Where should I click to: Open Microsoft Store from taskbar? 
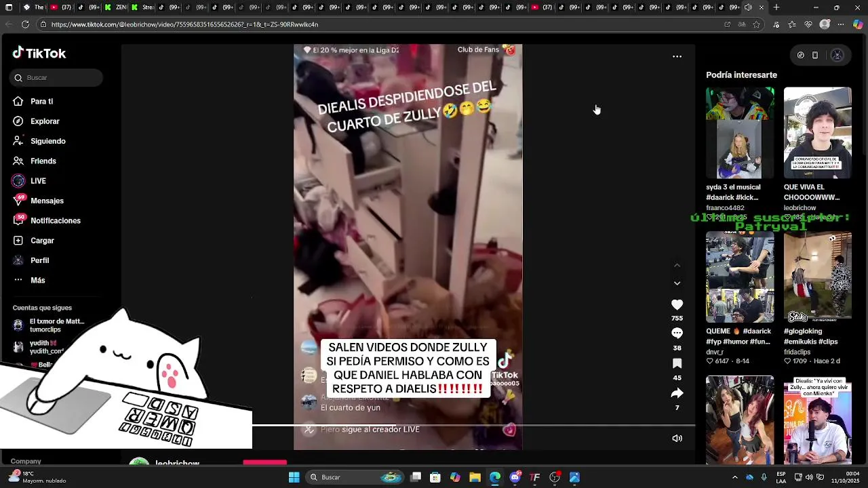pos(435,477)
